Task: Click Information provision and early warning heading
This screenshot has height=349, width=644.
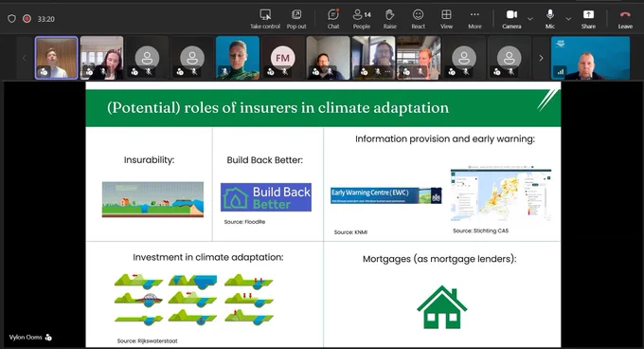Action: tap(445, 139)
